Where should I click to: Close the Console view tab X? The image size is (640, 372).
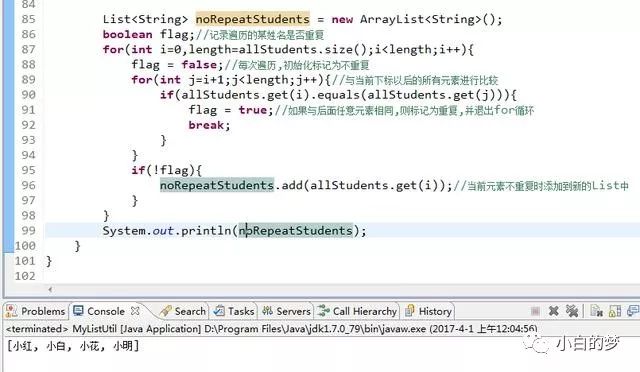coord(135,311)
